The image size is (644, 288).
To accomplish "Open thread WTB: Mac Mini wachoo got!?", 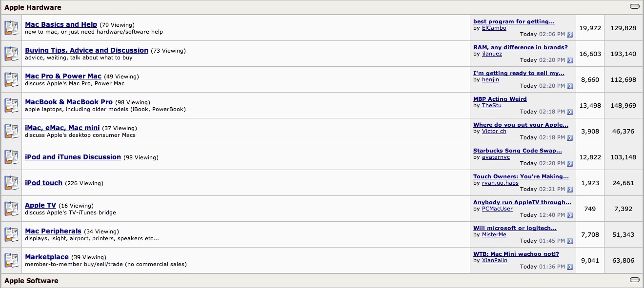I will pos(516,254).
